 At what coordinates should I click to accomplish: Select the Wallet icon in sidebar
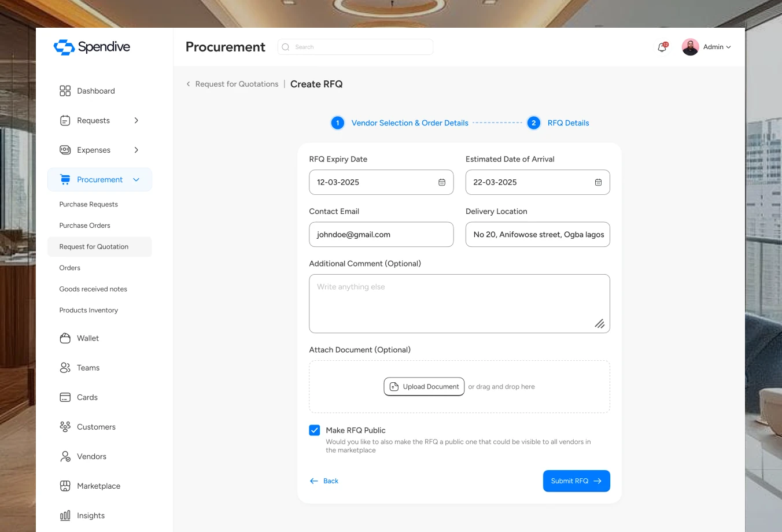[x=65, y=338]
